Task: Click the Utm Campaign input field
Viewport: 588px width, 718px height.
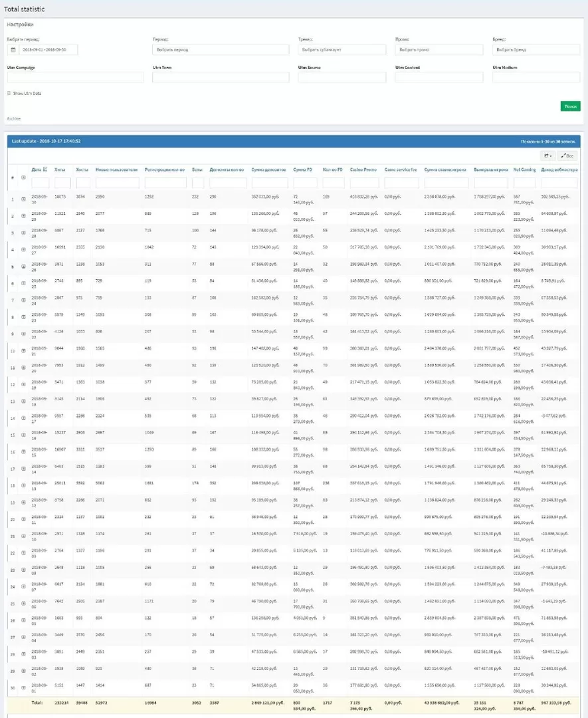Action: click(75, 78)
